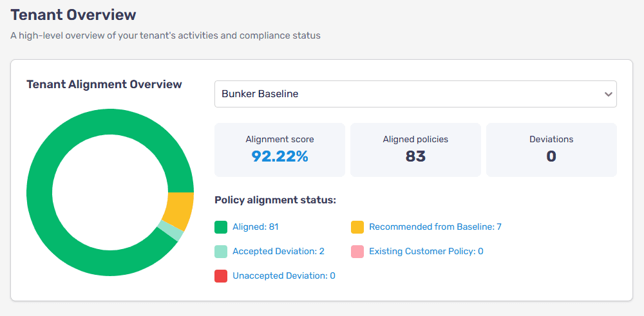Image resolution: width=644 pixels, height=316 pixels.
Task: Click the Deviations count card
Action: (x=551, y=149)
